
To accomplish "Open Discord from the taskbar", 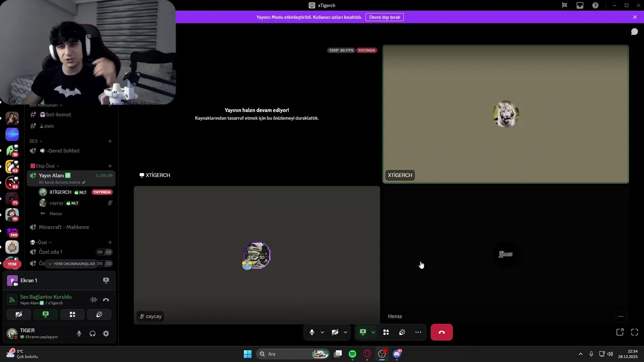I will (397, 354).
